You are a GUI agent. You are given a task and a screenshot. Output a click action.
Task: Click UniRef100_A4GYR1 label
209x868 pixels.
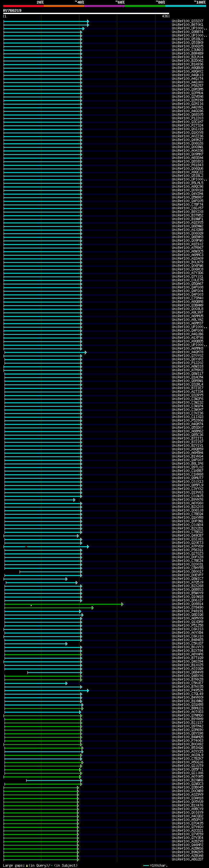tap(187, 108)
